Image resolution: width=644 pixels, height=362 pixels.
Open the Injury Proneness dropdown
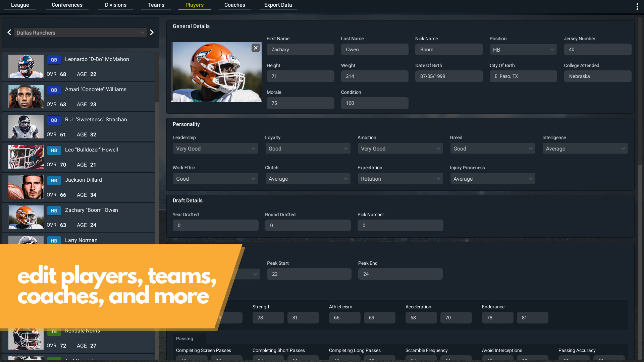492,179
